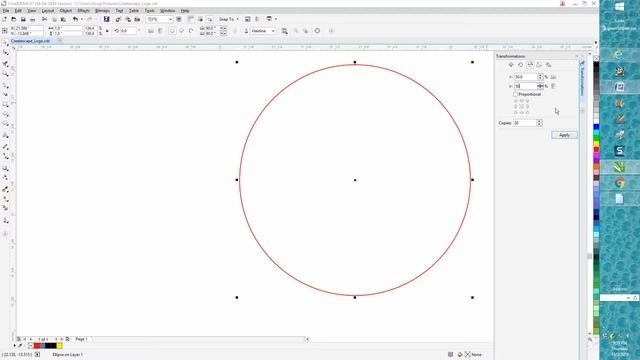Open the zoom level dropdown
This screenshot has height=360, width=640.
coord(170,19)
